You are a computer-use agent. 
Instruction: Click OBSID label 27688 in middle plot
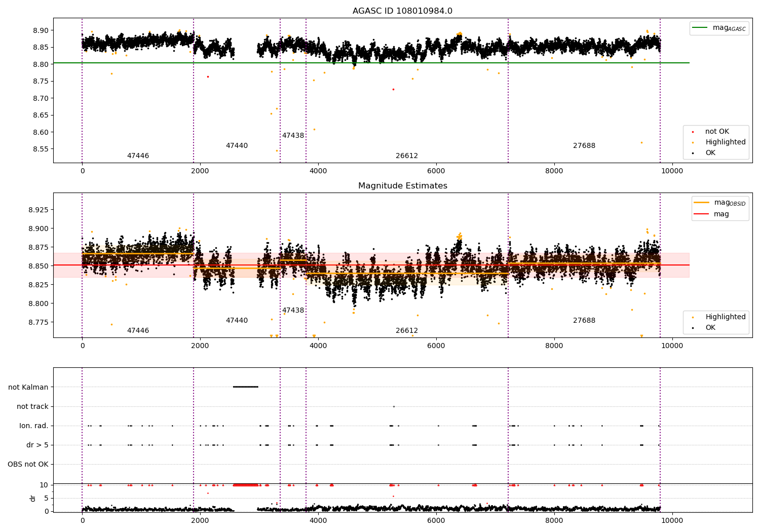coord(584,321)
